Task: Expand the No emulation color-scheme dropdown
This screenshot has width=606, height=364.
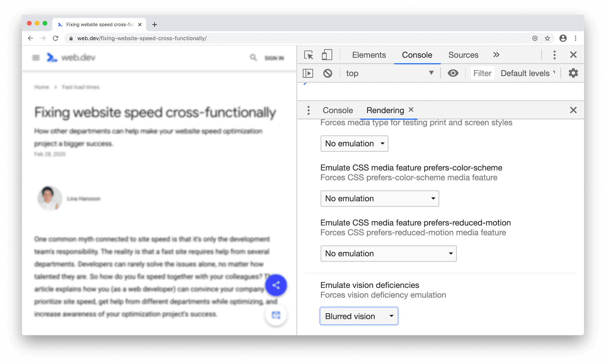Action: (379, 198)
